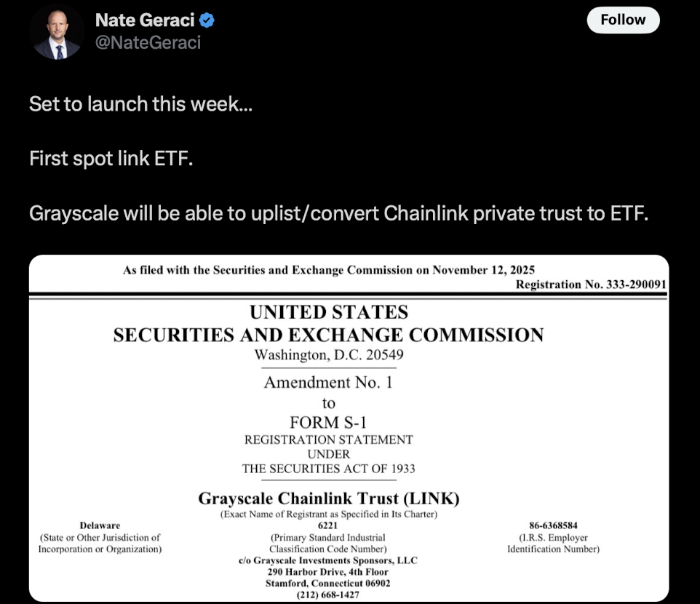The width and height of the screenshot is (700, 604).
Task: Click the filing date line, November 12, 2025
Action: point(329,271)
